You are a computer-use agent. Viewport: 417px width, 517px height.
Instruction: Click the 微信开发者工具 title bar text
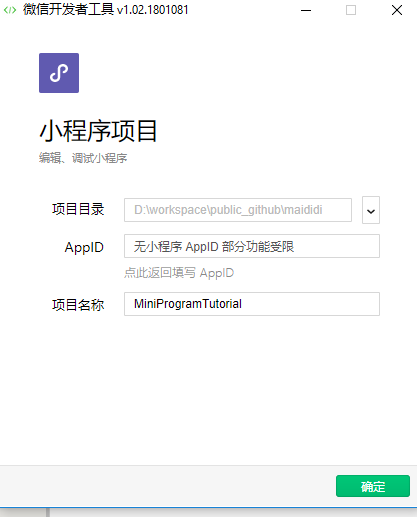(x=69, y=10)
